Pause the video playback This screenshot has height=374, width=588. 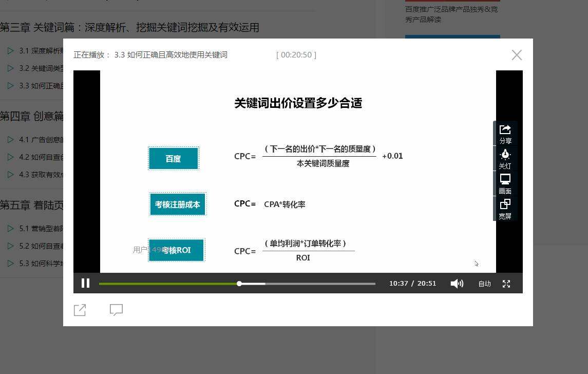pyautogui.click(x=86, y=283)
